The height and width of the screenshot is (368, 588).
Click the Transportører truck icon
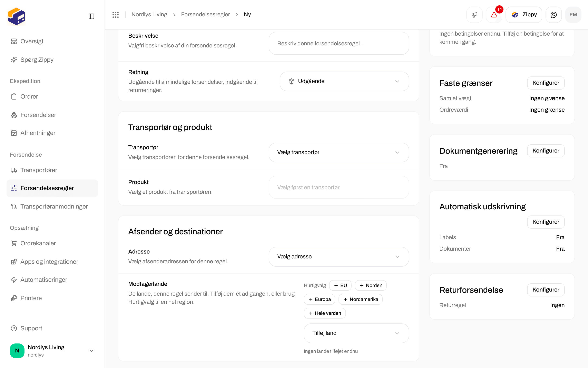(14, 170)
